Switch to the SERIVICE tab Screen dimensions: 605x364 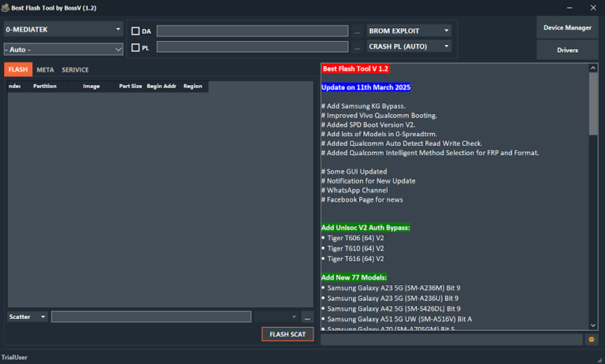76,70
